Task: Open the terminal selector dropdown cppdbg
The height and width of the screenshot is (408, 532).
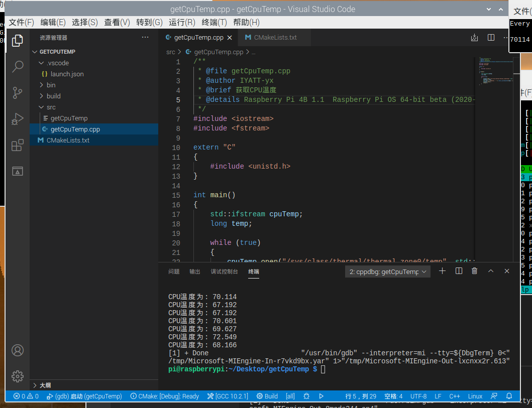Action: [x=388, y=272]
